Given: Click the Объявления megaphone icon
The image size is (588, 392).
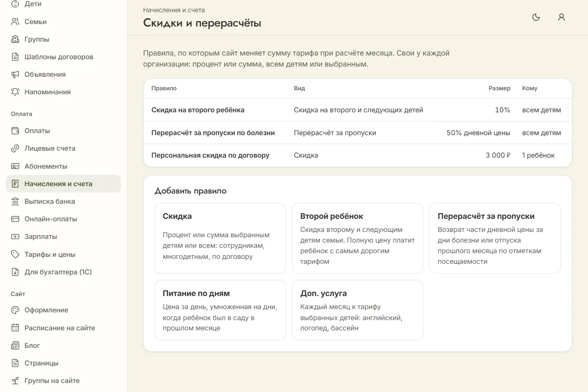Looking at the screenshot, I should [15, 74].
